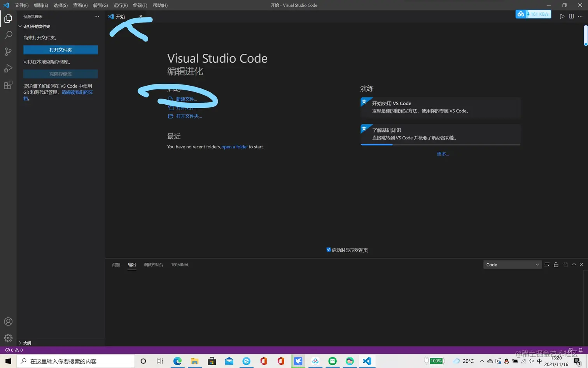Click the battery 100% indicator
This screenshot has height=368, width=588.
[x=434, y=361]
